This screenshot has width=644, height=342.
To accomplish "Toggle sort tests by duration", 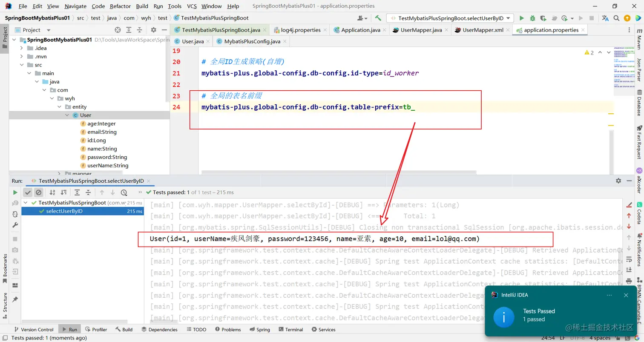I will pos(63,193).
